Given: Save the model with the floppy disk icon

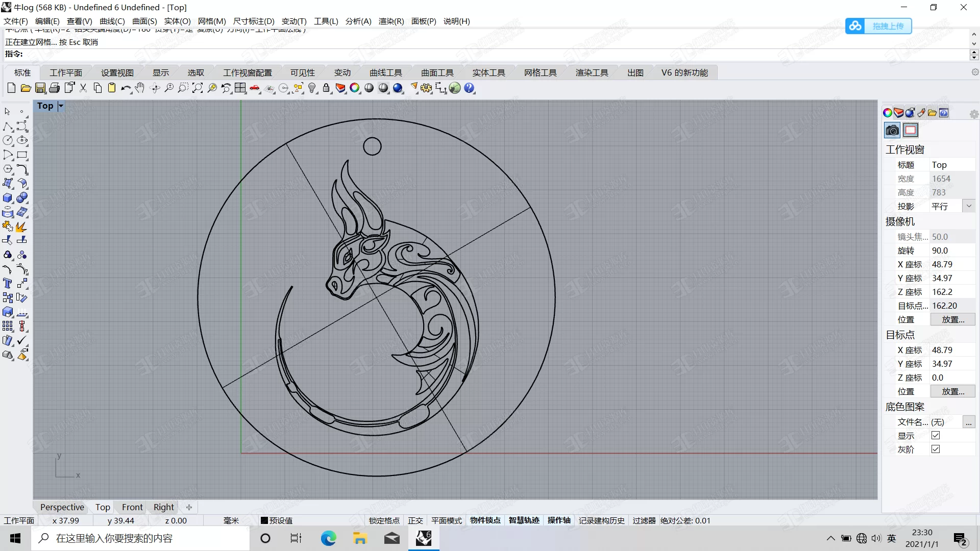Looking at the screenshot, I should [40, 88].
